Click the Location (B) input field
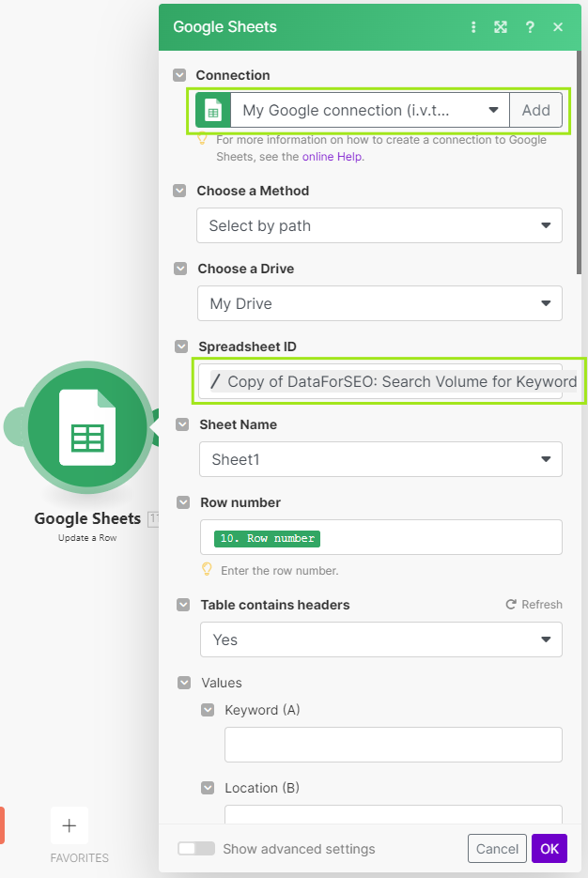 (x=394, y=814)
